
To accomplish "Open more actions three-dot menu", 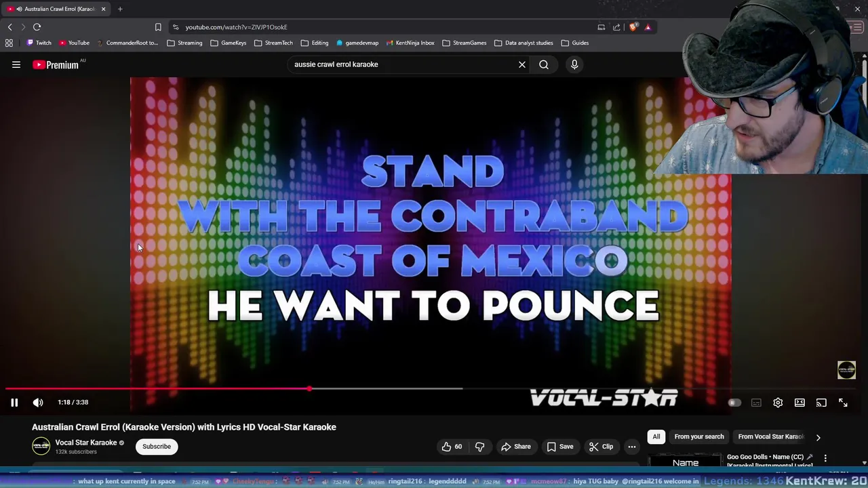I will click(632, 447).
